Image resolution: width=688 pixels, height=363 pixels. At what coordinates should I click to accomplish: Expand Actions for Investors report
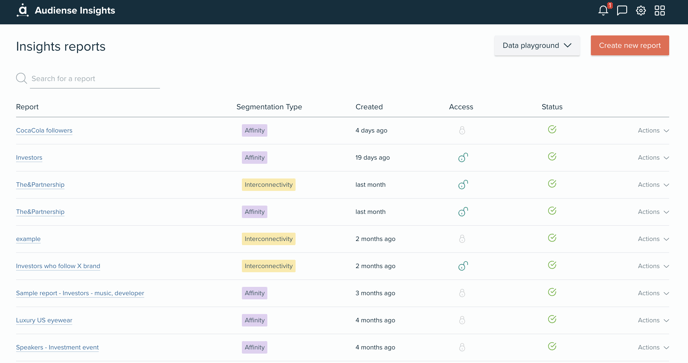653,158
